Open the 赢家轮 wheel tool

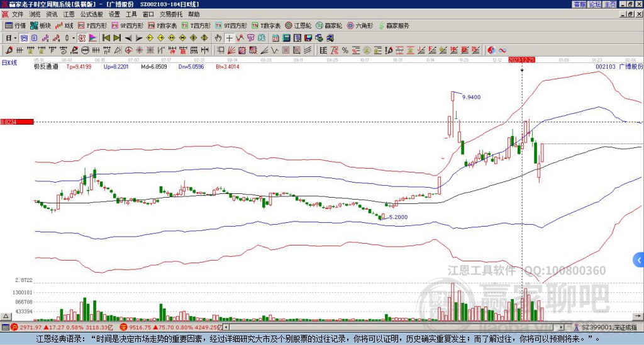click(x=329, y=25)
